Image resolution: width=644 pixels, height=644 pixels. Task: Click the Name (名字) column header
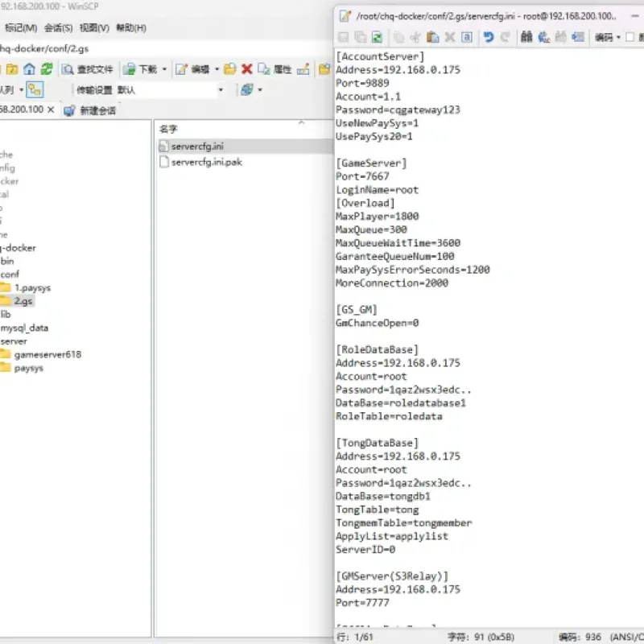click(168, 129)
